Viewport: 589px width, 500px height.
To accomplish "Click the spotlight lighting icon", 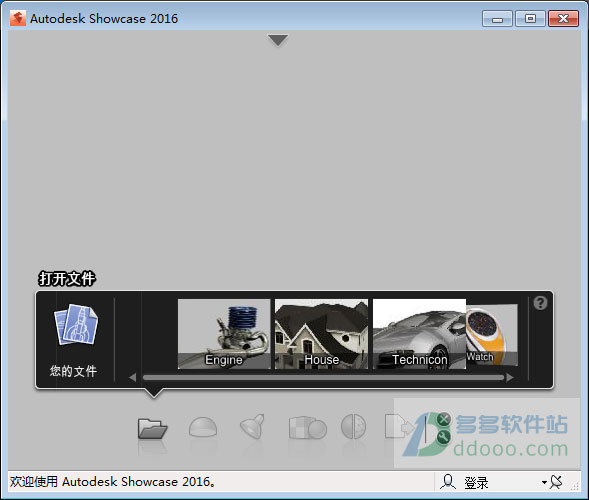I will pos(253,426).
